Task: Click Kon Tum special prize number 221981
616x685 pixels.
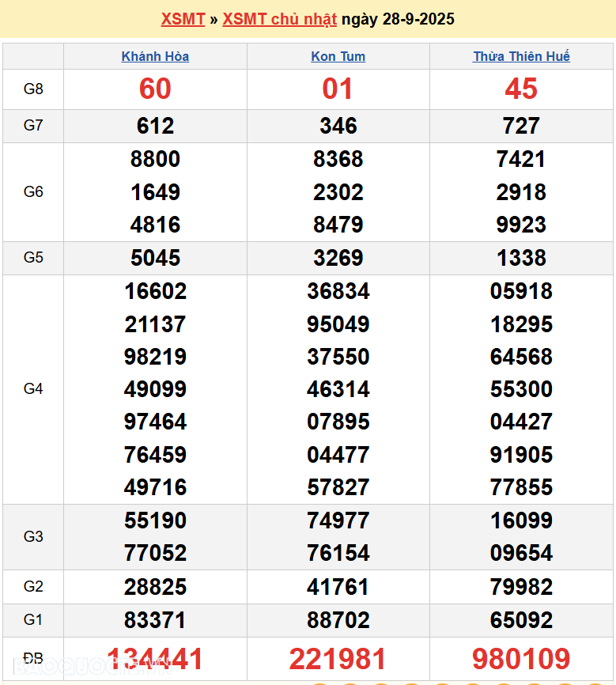Action: tap(338, 659)
